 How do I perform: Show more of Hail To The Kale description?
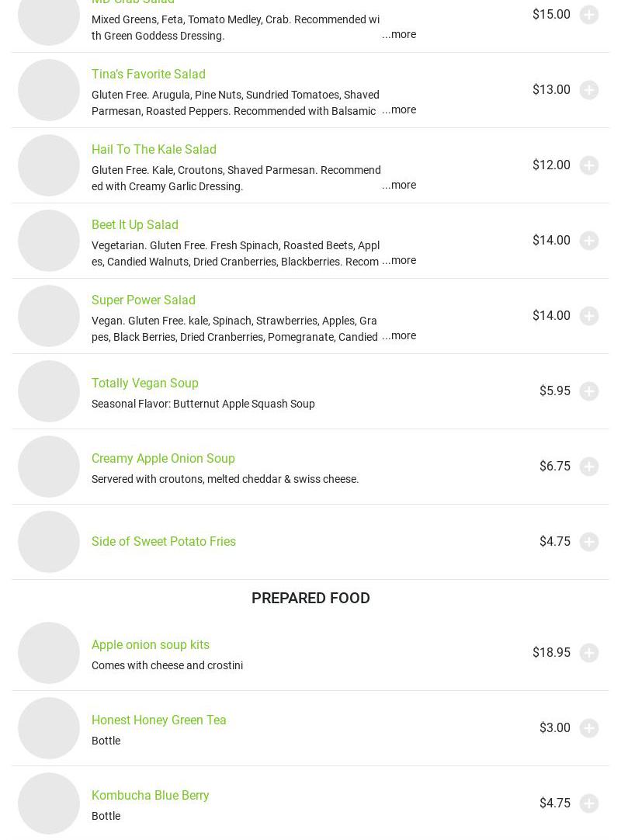[399, 185]
